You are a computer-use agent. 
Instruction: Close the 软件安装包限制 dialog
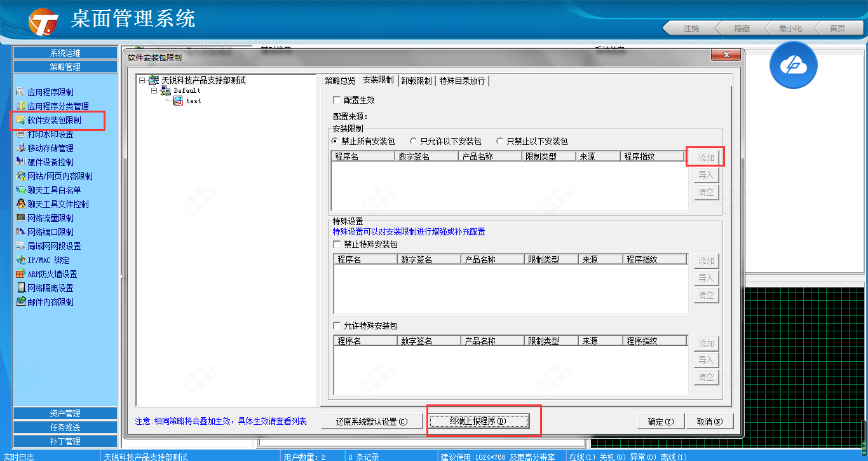(x=724, y=56)
